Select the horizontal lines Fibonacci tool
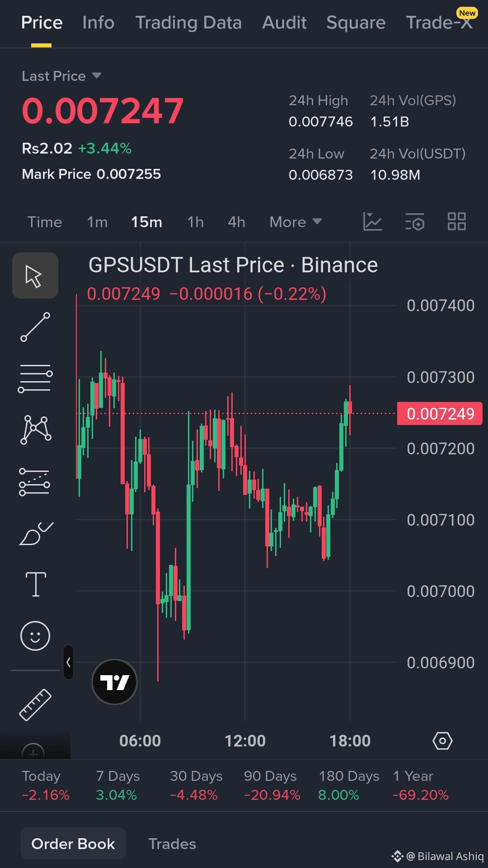This screenshot has width=488, height=868. point(35,378)
